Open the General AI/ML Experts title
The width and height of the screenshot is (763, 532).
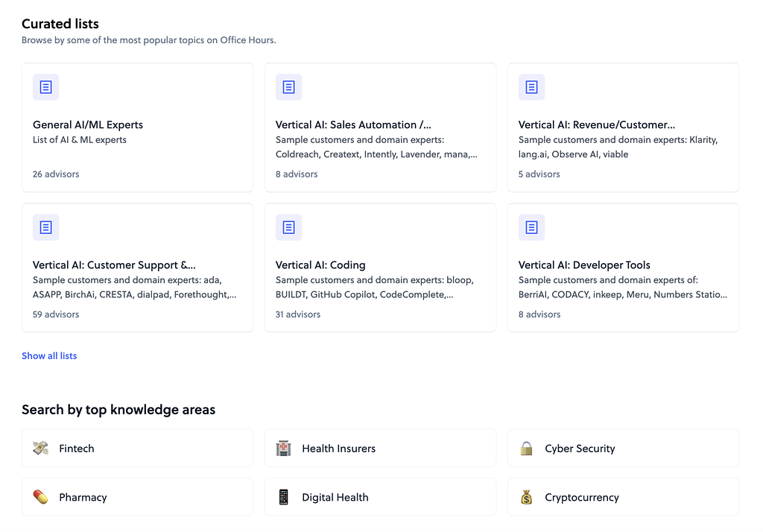(x=88, y=125)
